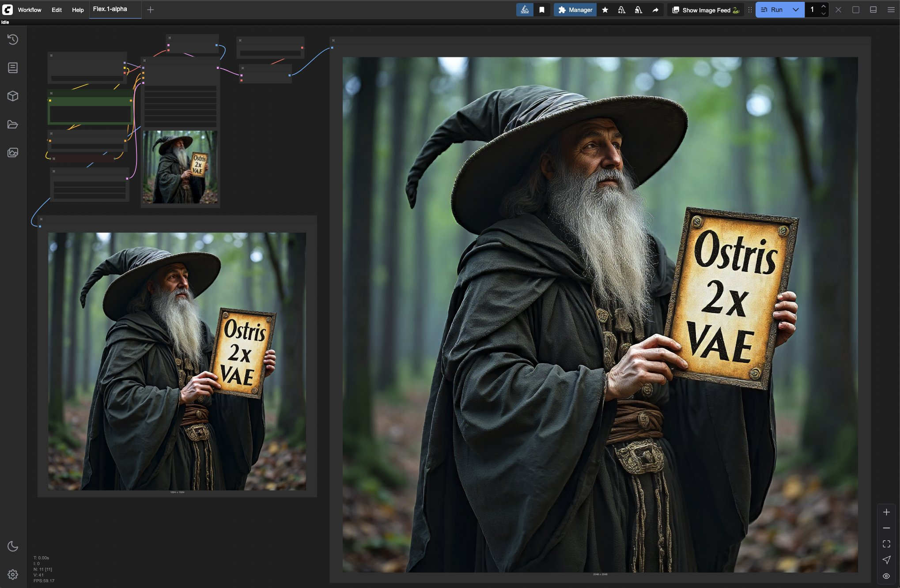Switch to the Flex.1-alpha workflow tab

coord(110,9)
